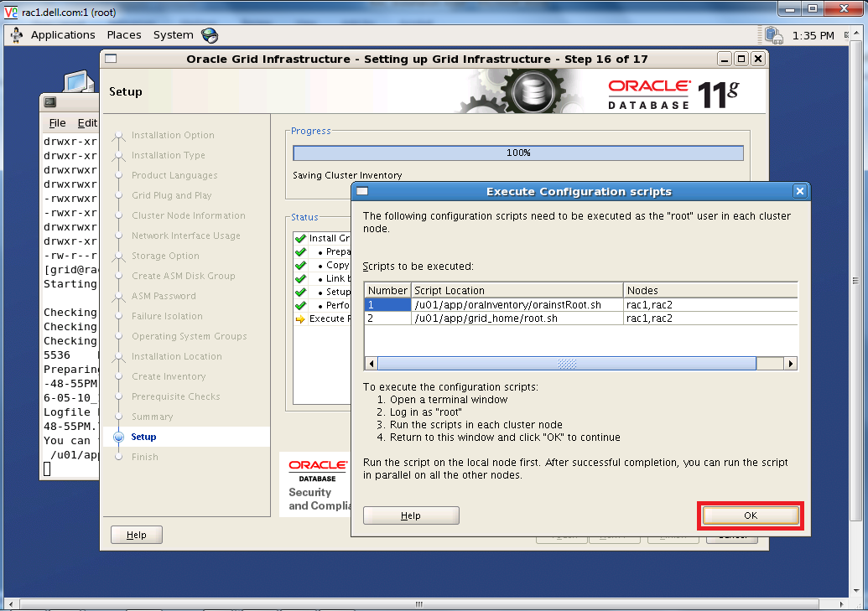Click VNC viewer horizontal scrollbar
This screenshot has width=868, height=611.
click(419, 603)
